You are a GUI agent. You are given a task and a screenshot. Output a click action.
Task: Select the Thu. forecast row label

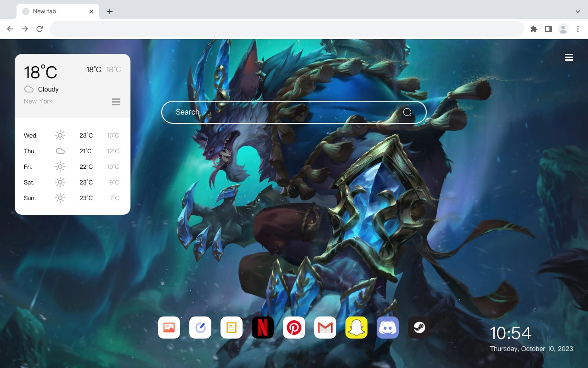[x=30, y=151]
